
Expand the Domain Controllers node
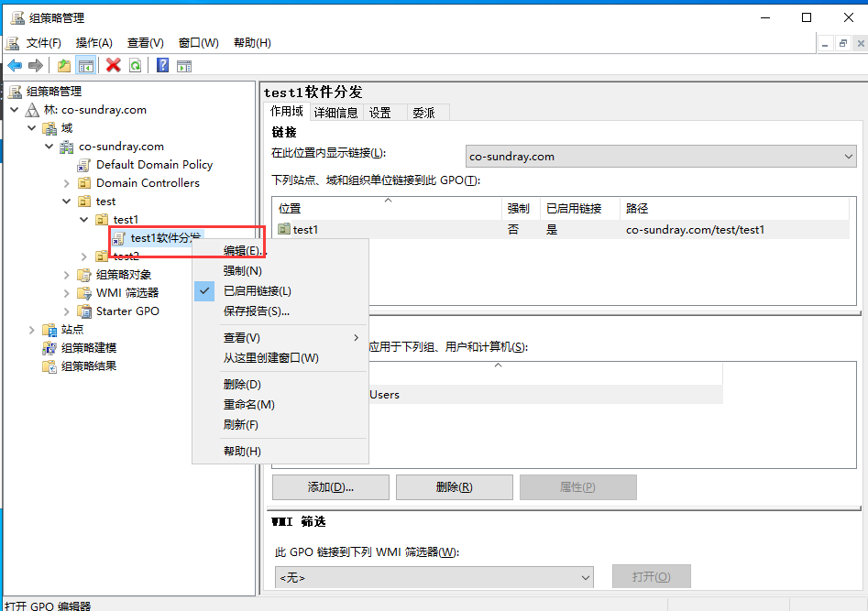pos(66,183)
